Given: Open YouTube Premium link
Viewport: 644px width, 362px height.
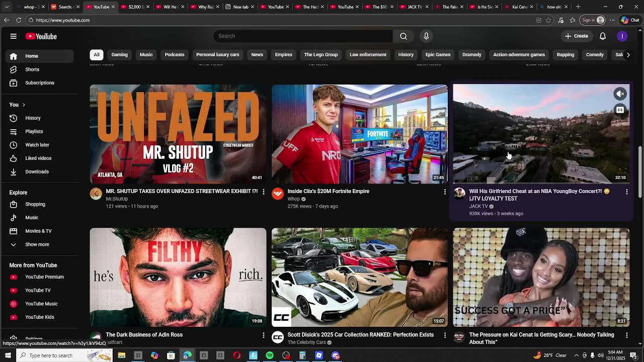Looking at the screenshot, I should (x=44, y=277).
